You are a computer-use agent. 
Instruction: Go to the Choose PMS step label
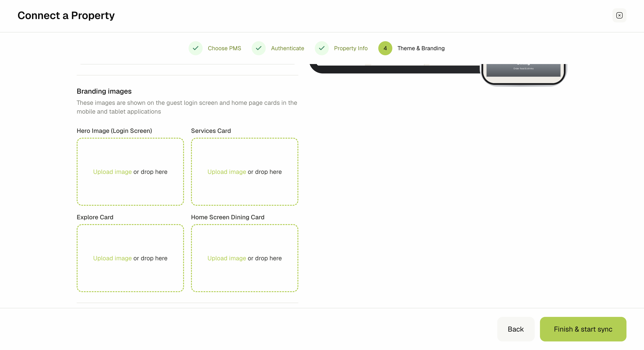click(x=224, y=48)
